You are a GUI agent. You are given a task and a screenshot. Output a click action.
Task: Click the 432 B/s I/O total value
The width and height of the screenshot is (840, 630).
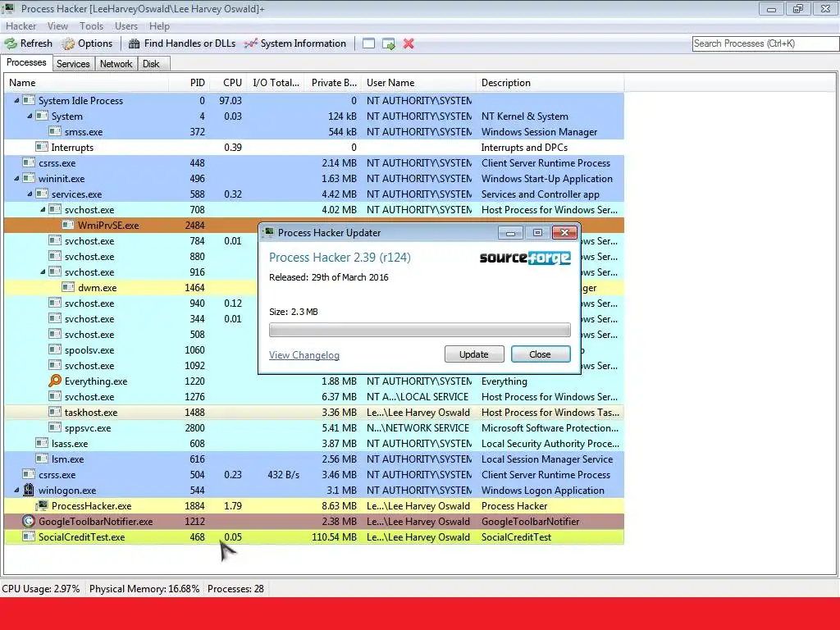tap(283, 475)
